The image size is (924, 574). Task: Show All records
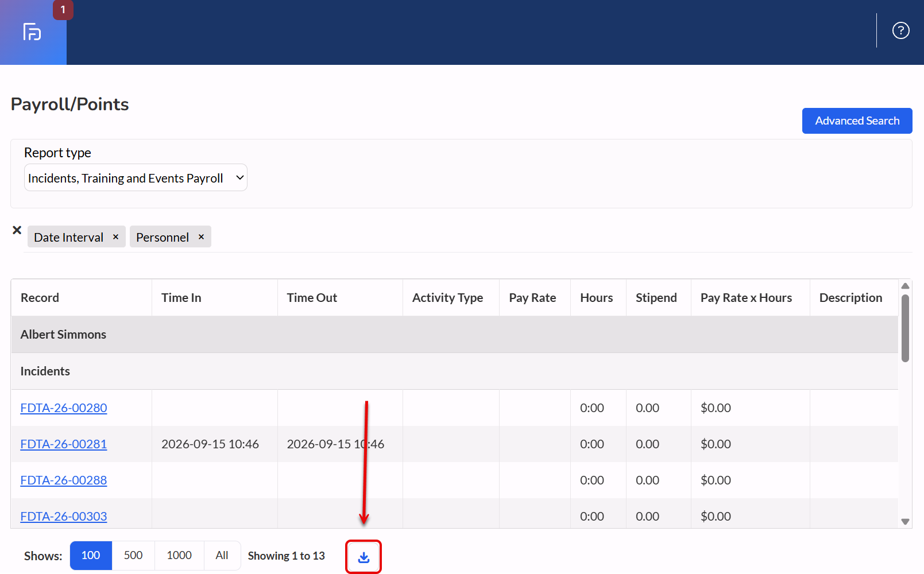point(222,555)
